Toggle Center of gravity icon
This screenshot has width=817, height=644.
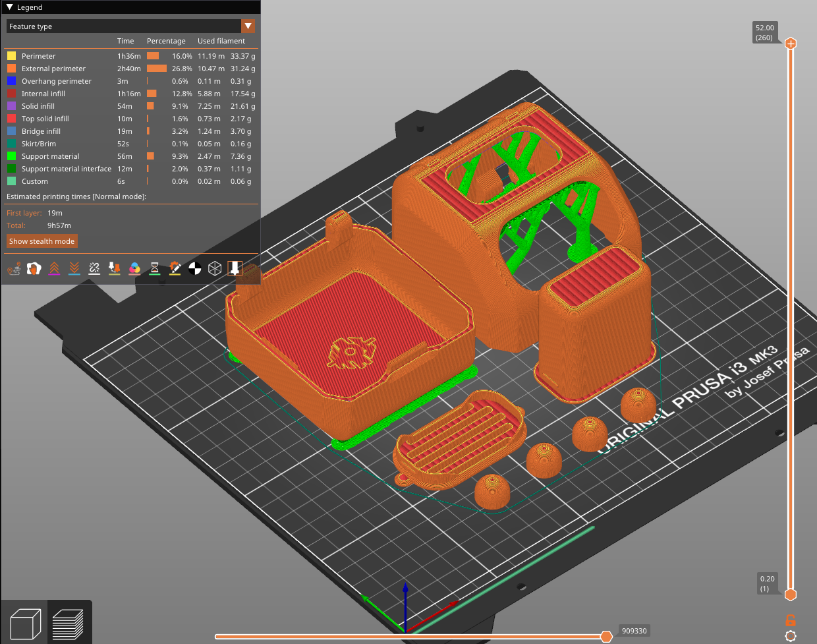(195, 268)
